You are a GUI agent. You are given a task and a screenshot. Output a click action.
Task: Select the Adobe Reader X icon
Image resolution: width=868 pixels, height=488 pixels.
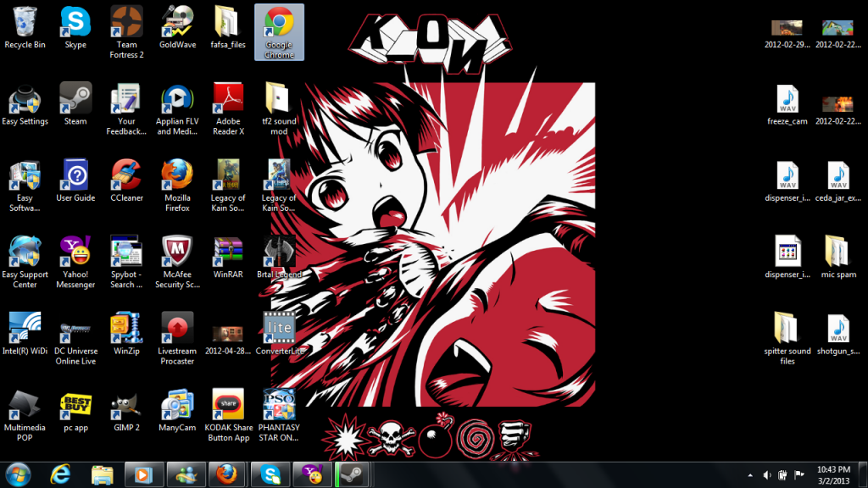[228, 109]
